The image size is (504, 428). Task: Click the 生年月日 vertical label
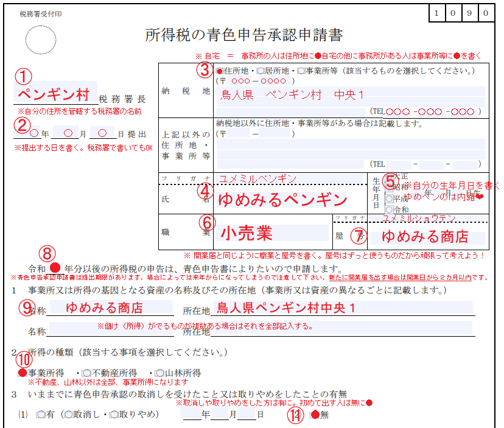click(x=376, y=193)
